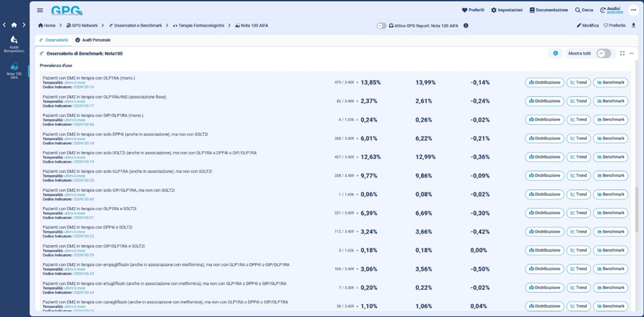Screen dimensions: 644x317
Task: Open the hamburger menu next to GPG logo
Action: coord(40,10)
